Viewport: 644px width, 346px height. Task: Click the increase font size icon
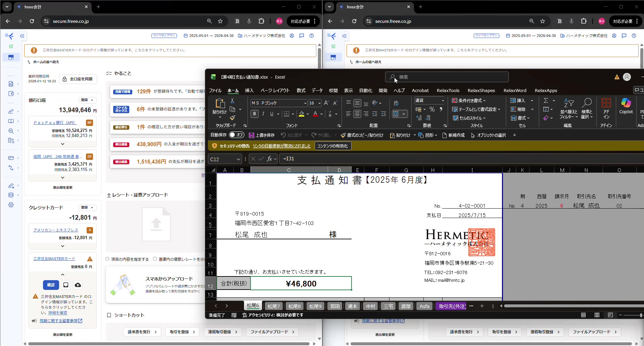point(326,103)
